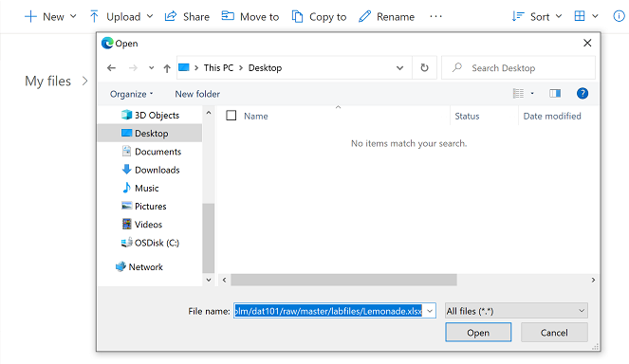
Task: Open the recent locations dropdown arrow
Action: click(151, 68)
